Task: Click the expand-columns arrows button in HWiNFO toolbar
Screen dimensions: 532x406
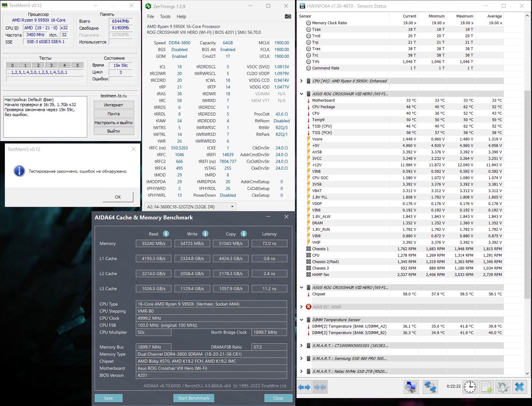Action: coord(304,387)
